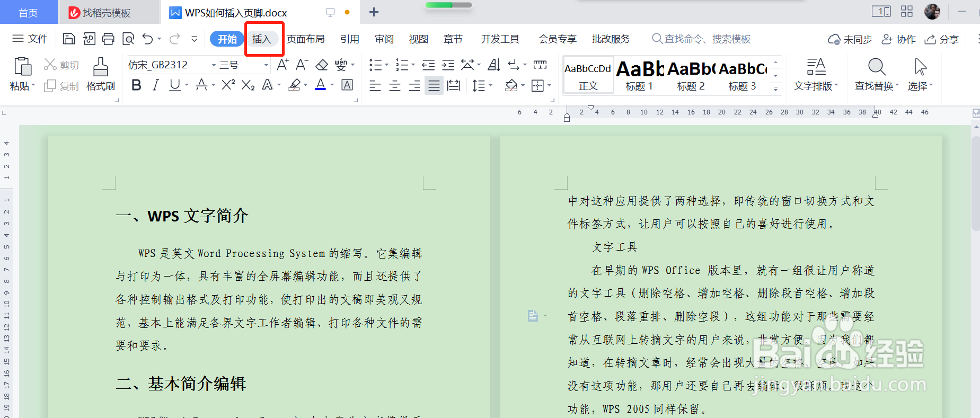Image resolution: width=980 pixels, height=418 pixels.
Task: Decrease paragraph indent icon
Action: (x=428, y=65)
